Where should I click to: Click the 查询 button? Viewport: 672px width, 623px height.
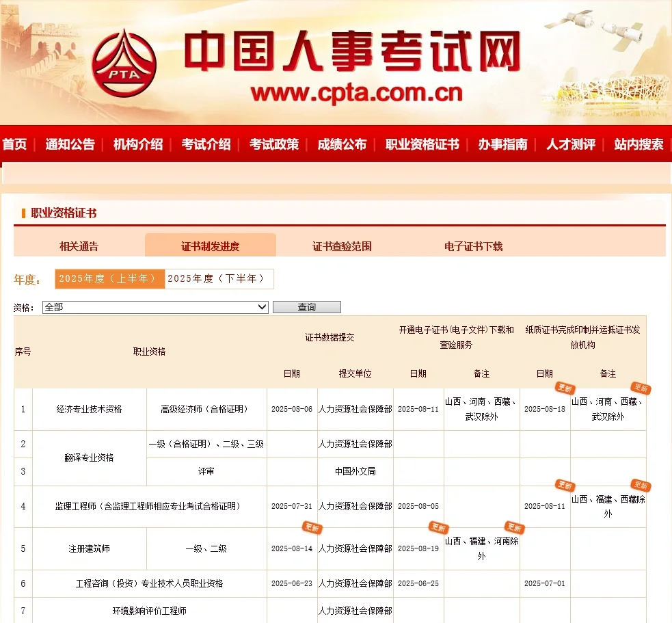tap(306, 306)
